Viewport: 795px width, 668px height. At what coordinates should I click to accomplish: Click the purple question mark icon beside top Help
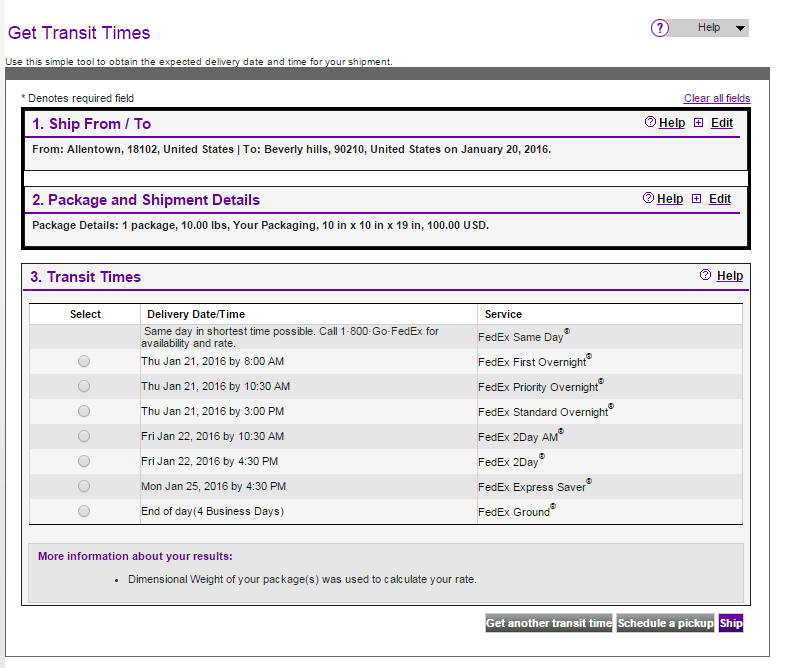coord(660,28)
